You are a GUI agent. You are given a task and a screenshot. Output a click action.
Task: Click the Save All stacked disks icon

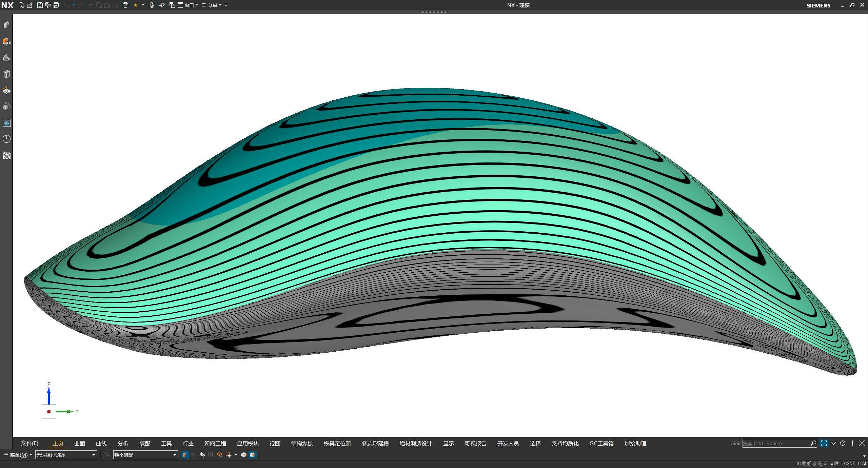point(56,5)
